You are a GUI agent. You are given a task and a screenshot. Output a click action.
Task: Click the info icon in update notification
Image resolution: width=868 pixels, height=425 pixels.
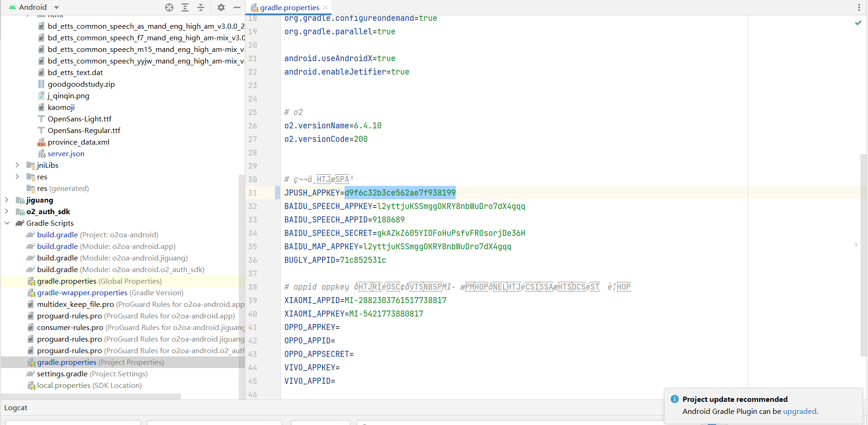(674, 399)
